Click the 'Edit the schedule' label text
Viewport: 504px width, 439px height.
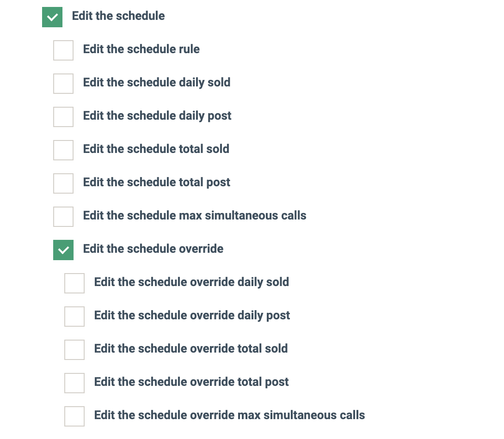tap(118, 16)
